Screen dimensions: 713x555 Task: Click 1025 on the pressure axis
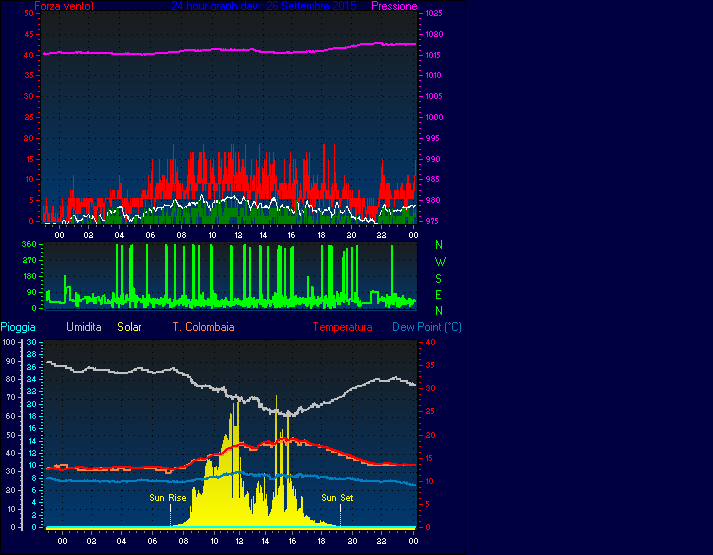click(x=434, y=13)
